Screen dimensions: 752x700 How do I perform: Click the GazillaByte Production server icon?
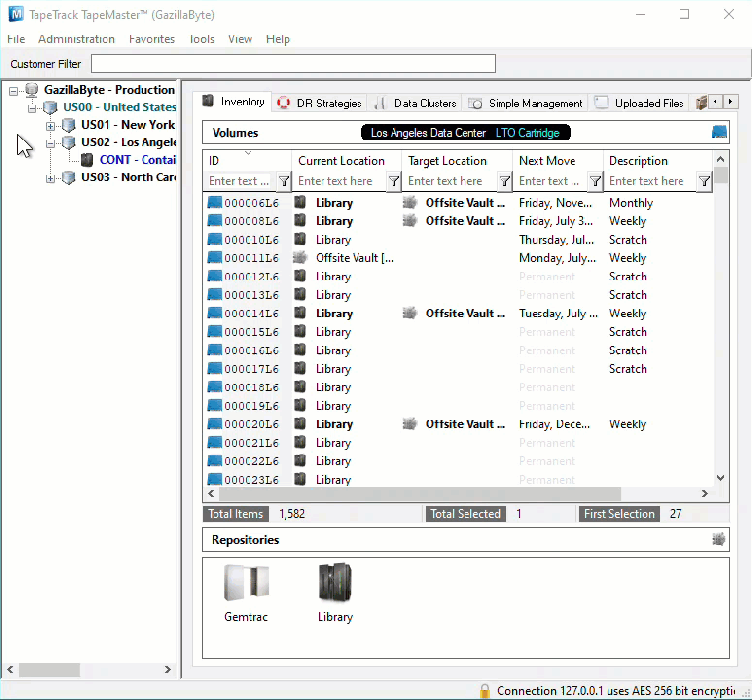coord(32,90)
